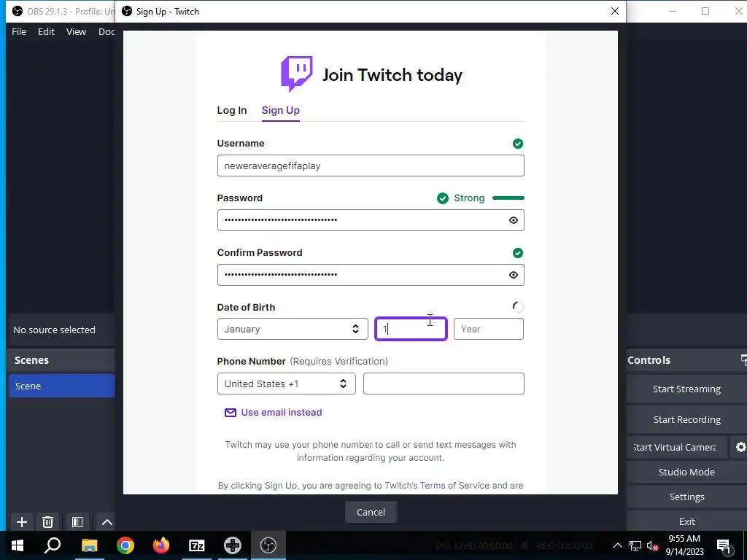Image resolution: width=747 pixels, height=560 pixels.
Task: Show password via Password field eye icon
Action: pyautogui.click(x=513, y=220)
